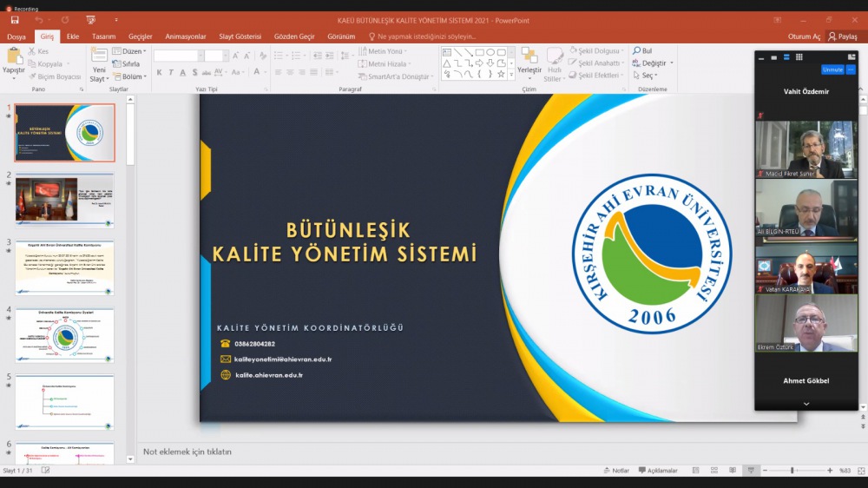Select the star shape in gallery
868x488 pixels.
(x=501, y=74)
